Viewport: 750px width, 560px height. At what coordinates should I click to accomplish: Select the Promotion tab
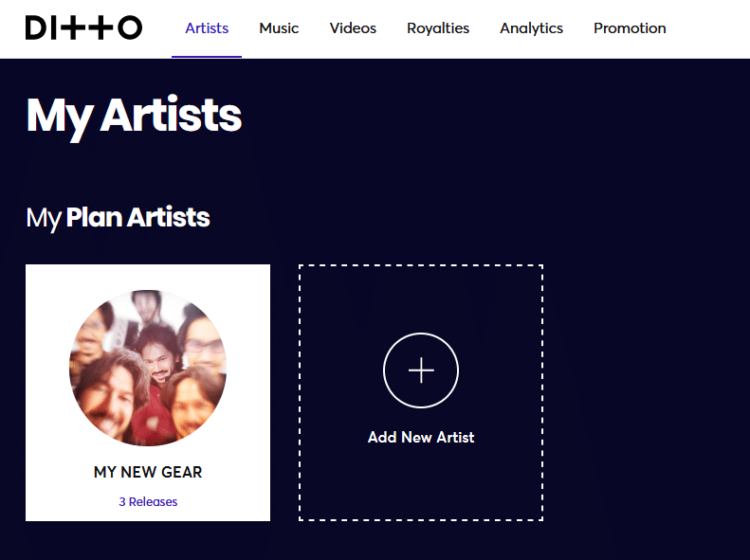[630, 28]
